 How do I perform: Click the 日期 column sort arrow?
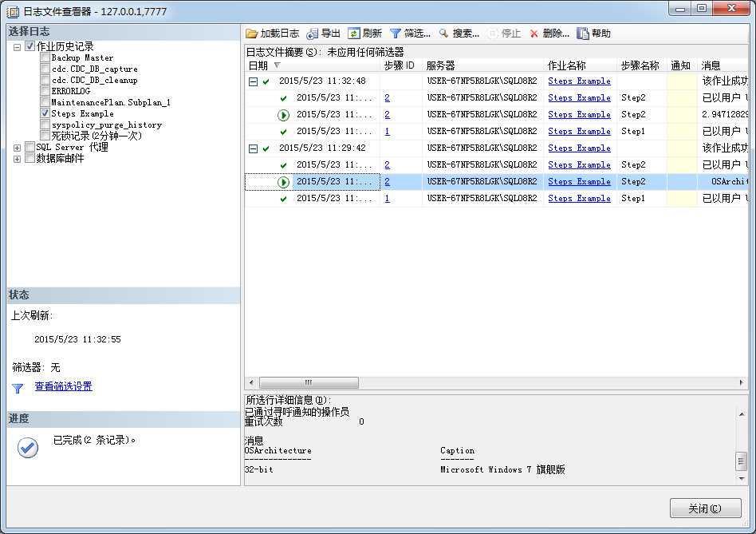point(277,65)
